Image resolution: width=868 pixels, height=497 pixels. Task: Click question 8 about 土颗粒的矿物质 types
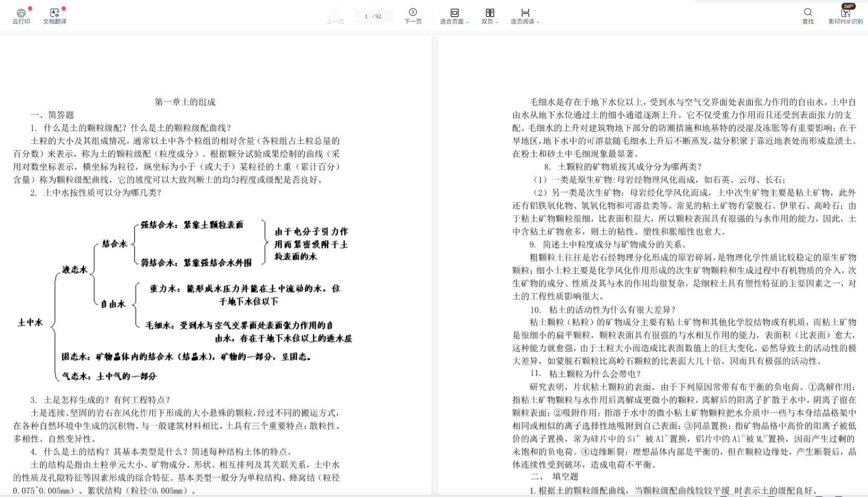tap(622, 167)
